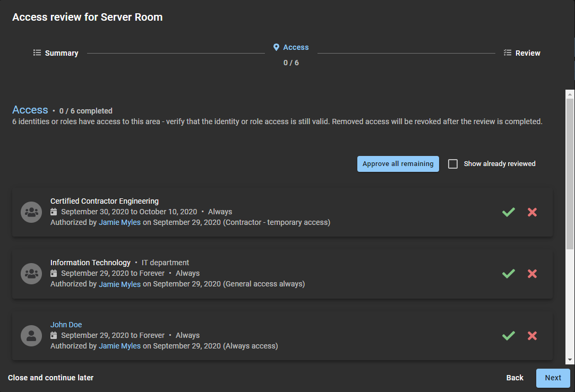575x392 pixels.
Task: Click the Certified Contractor Engineering group icon
Action: point(31,212)
